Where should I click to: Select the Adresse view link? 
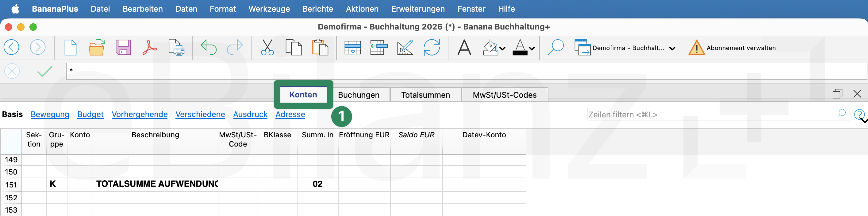click(290, 114)
